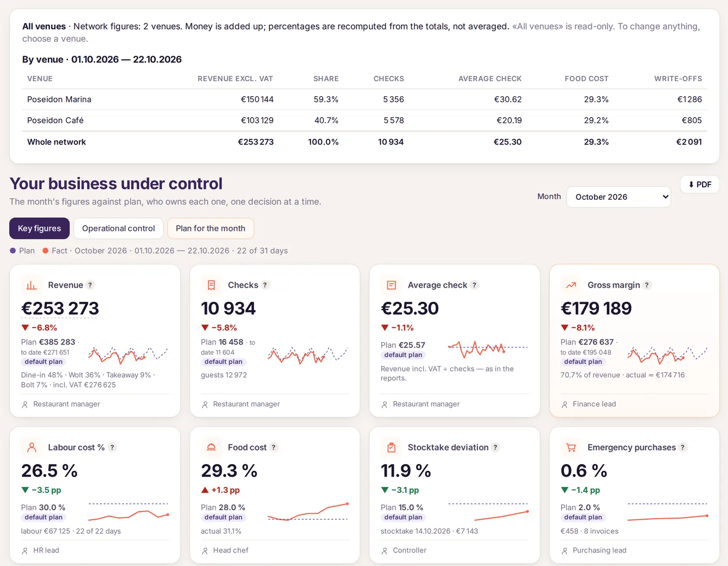Open the Emergency purchases help tooltip

683,447
